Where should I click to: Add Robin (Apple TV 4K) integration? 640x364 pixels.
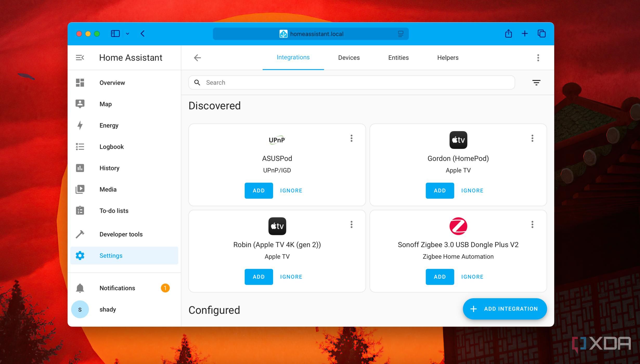click(258, 277)
